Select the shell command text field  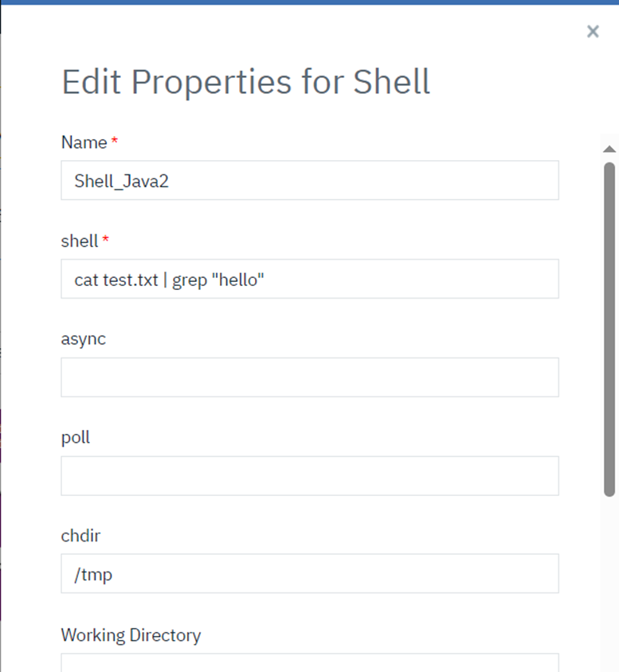(309, 279)
